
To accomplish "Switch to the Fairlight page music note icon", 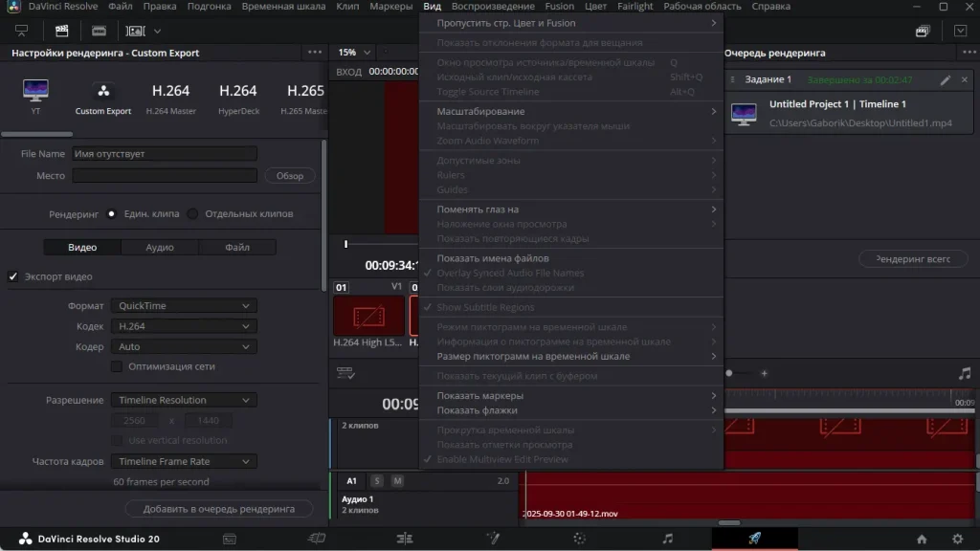I will 667,539.
